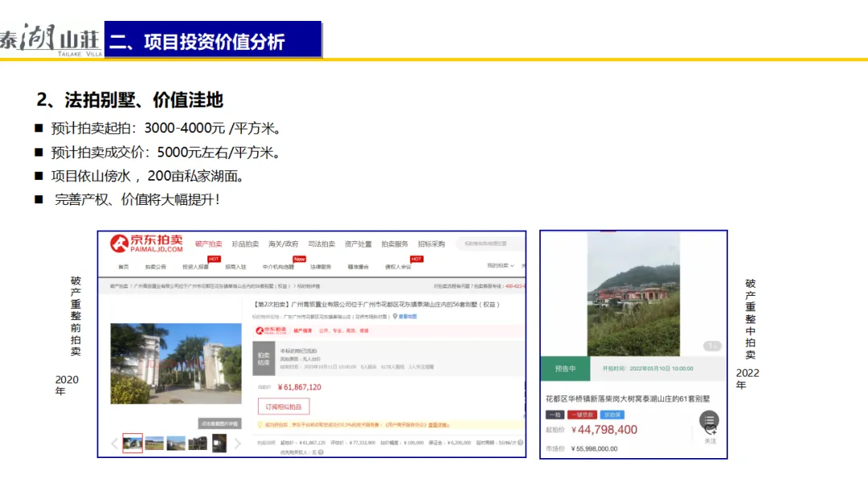868x483 pixels.
Task: Click the gray 拍卖结束 status box
Action: pyautogui.click(x=264, y=359)
